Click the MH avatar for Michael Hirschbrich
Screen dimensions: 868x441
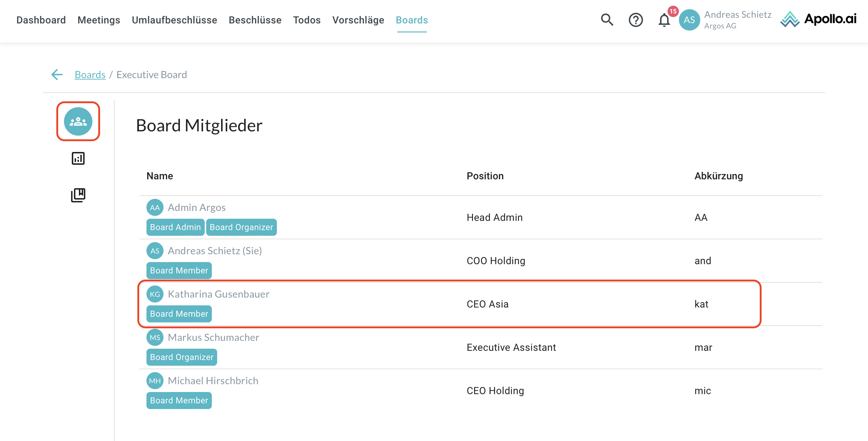point(155,381)
